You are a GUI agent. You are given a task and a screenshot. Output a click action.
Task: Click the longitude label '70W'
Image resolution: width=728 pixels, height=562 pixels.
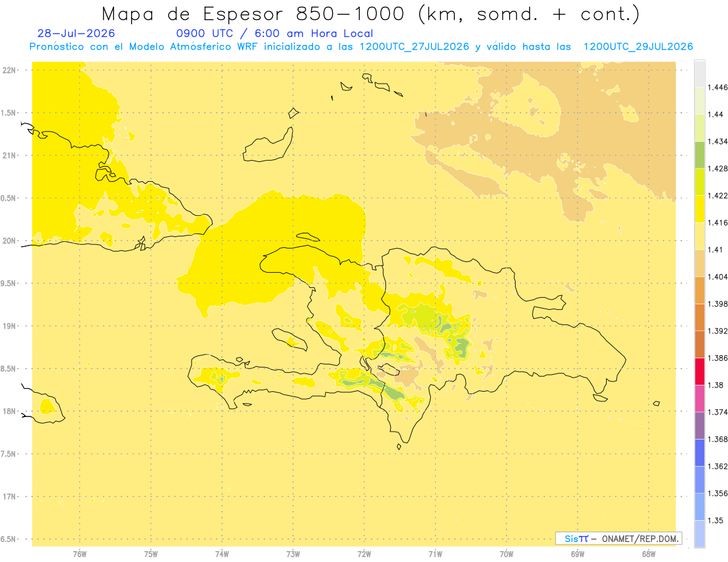pyautogui.click(x=507, y=554)
